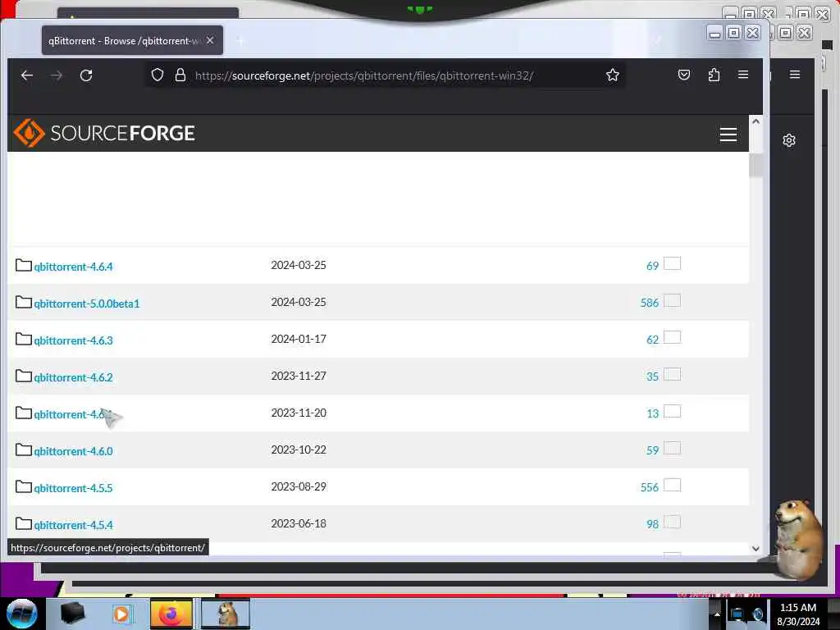
Task: Open the Firefox application menu
Action: coord(743,75)
